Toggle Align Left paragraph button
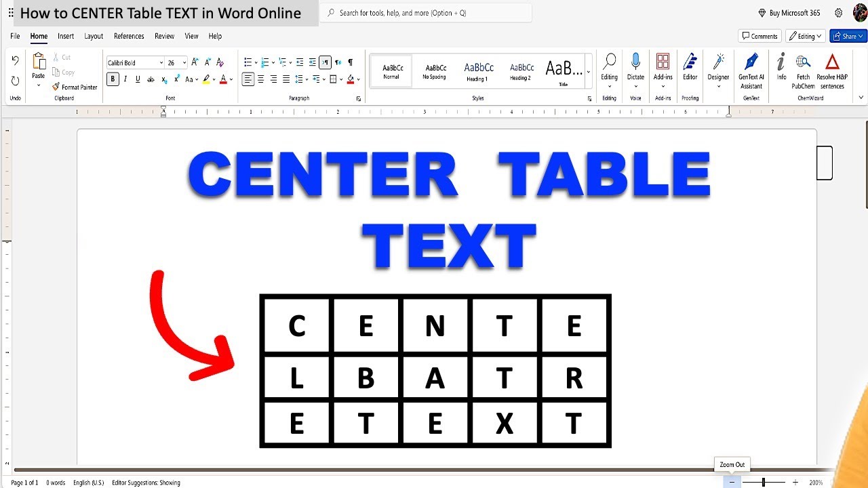Screen dimensions: 868x488 pyautogui.click(x=248, y=79)
